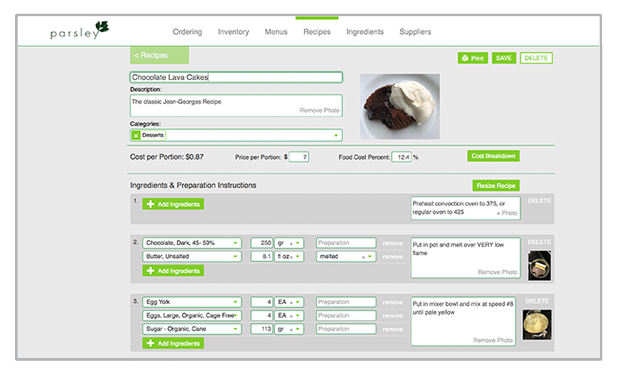Delete step 2

click(539, 242)
